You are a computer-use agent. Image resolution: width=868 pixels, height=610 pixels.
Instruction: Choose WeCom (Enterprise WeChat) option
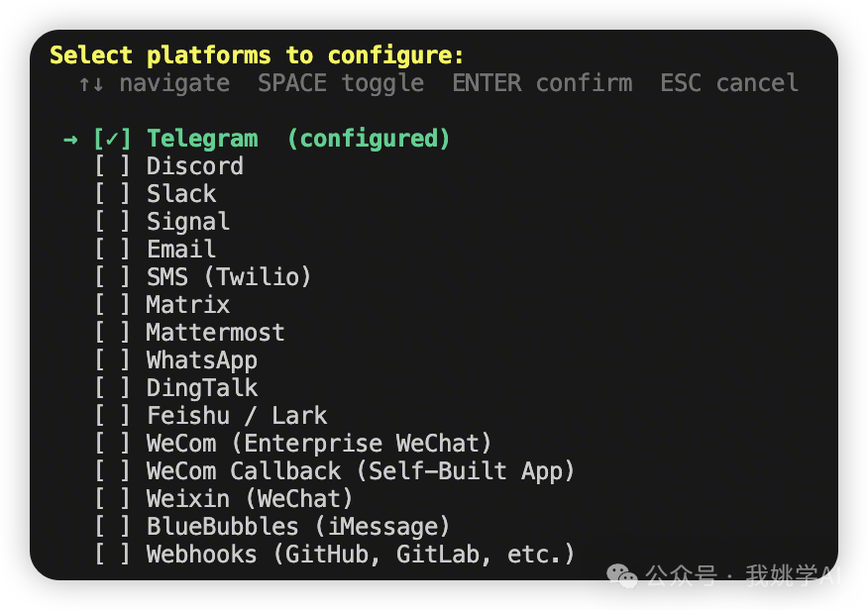coord(319,444)
